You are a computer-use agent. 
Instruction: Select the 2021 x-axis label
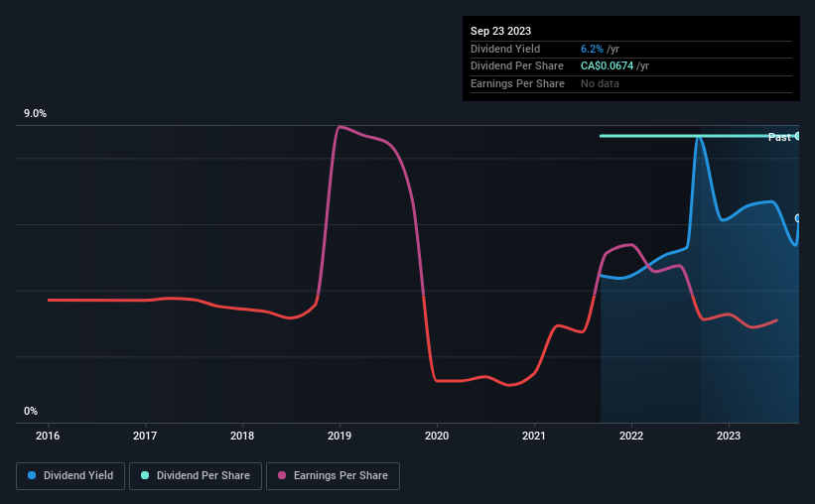click(534, 436)
